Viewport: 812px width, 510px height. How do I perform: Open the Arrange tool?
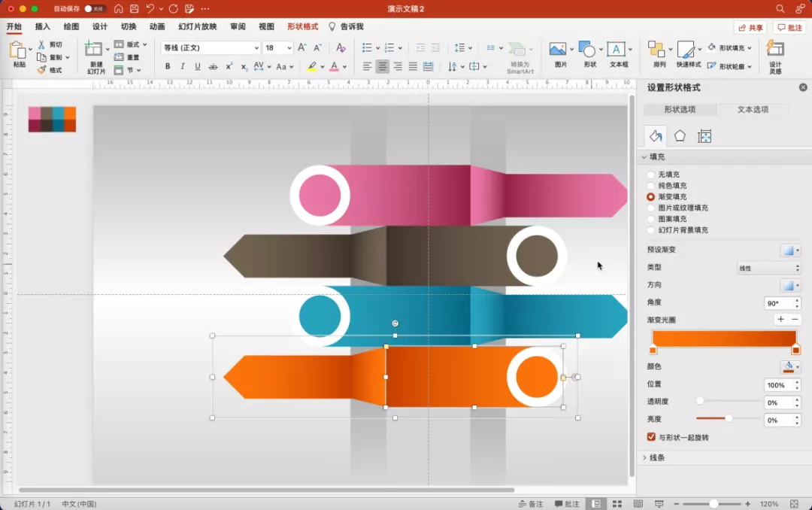[x=656, y=50]
